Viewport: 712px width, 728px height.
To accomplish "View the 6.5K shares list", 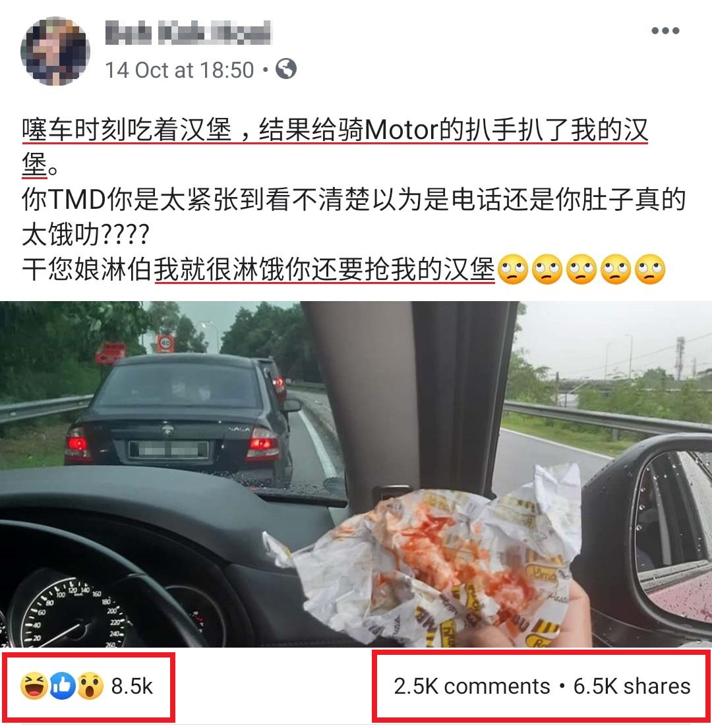I will [x=632, y=686].
